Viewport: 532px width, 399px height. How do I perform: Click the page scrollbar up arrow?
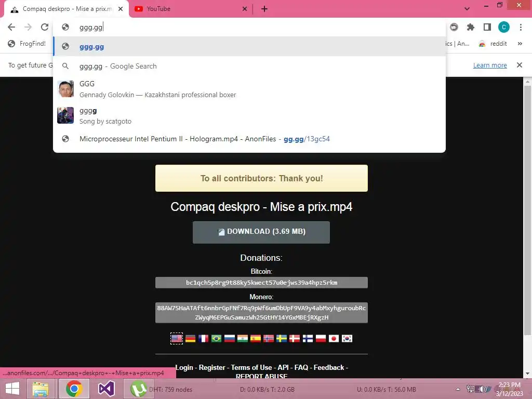pos(528,82)
